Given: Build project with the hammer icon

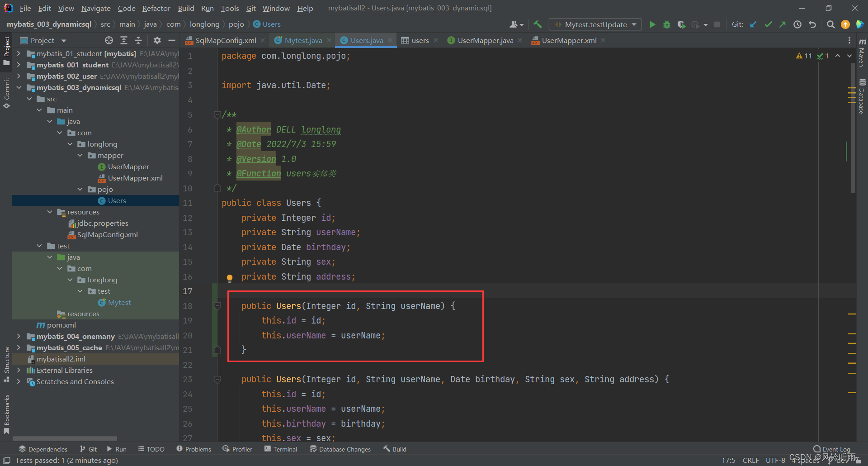Looking at the screenshot, I should click(538, 24).
